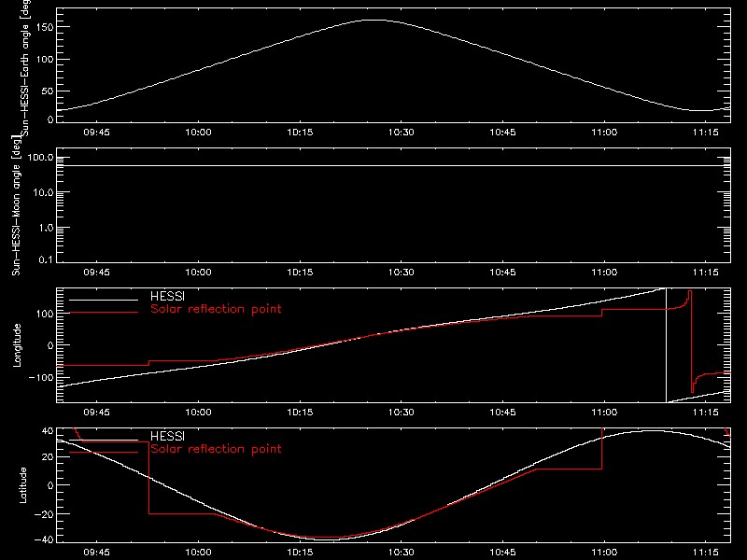This screenshot has width=747, height=560.
Task: Click '50' tick on Earth angle axis
Action: click(48, 91)
